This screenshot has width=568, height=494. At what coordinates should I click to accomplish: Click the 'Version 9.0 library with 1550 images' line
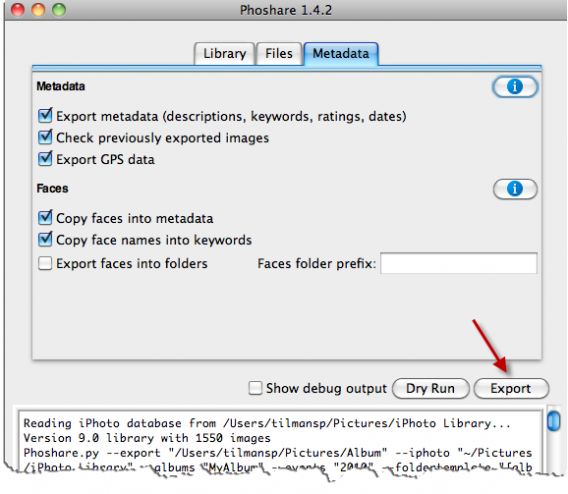[147, 438]
